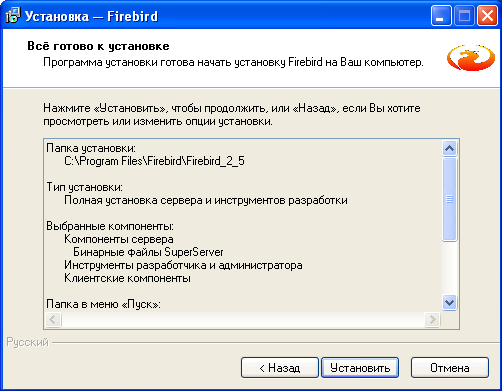Go back with the «Назад» button
The width and height of the screenshot is (502, 391).
[x=280, y=368]
